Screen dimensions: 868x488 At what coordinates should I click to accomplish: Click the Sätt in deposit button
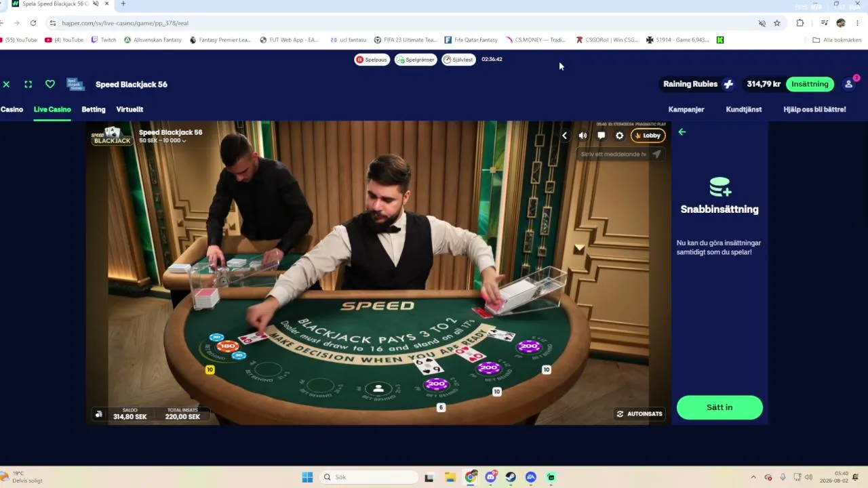(x=719, y=407)
